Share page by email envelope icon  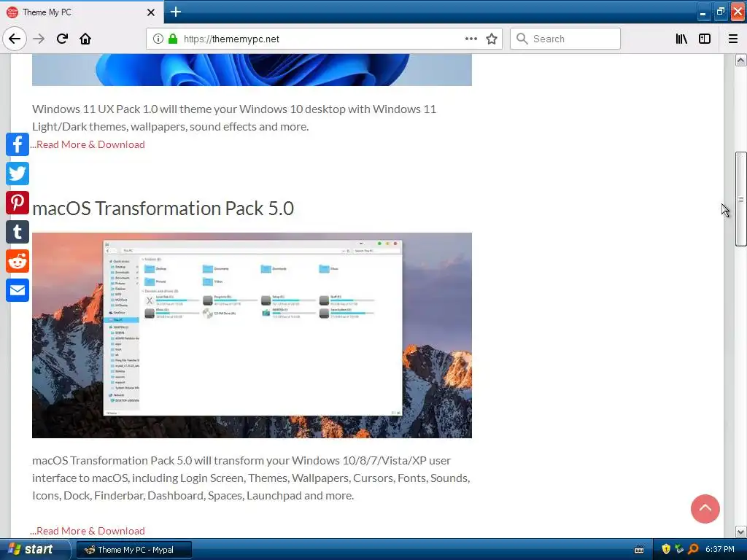coord(18,290)
